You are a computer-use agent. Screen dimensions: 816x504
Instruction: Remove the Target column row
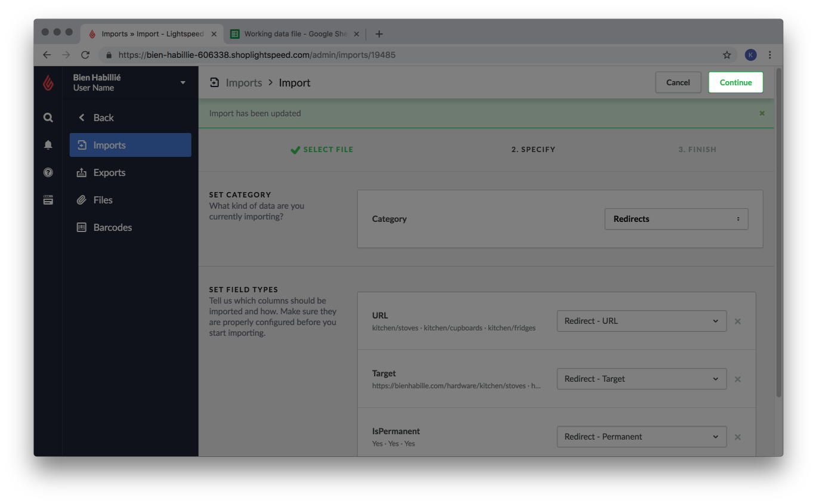(738, 379)
